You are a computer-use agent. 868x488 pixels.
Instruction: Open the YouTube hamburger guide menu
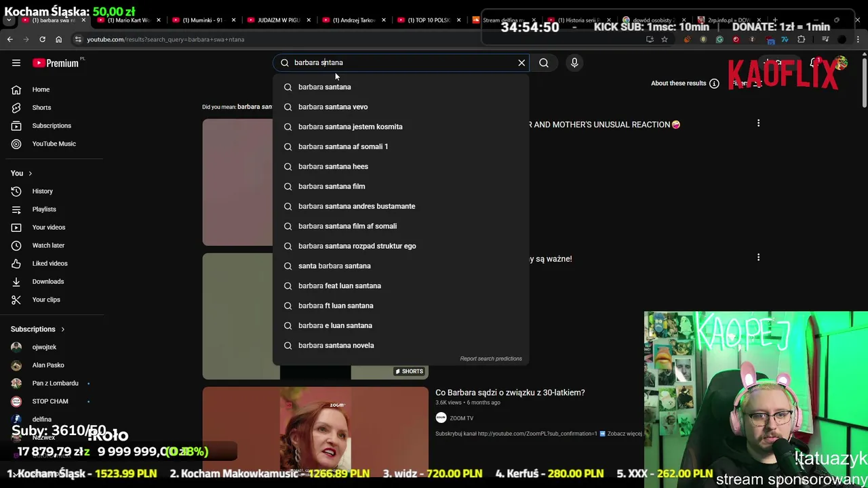16,63
